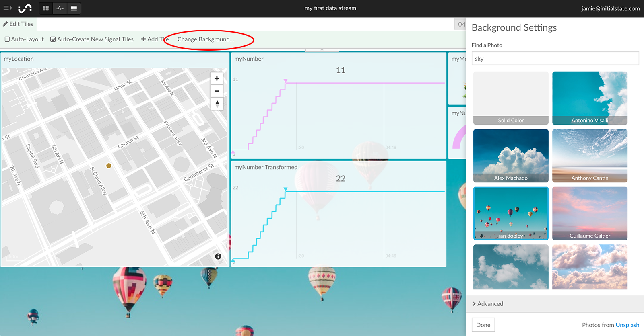Image resolution: width=644 pixels, height=336 pixels.
Task: Zoom in on the map
Action: point(217,79)
